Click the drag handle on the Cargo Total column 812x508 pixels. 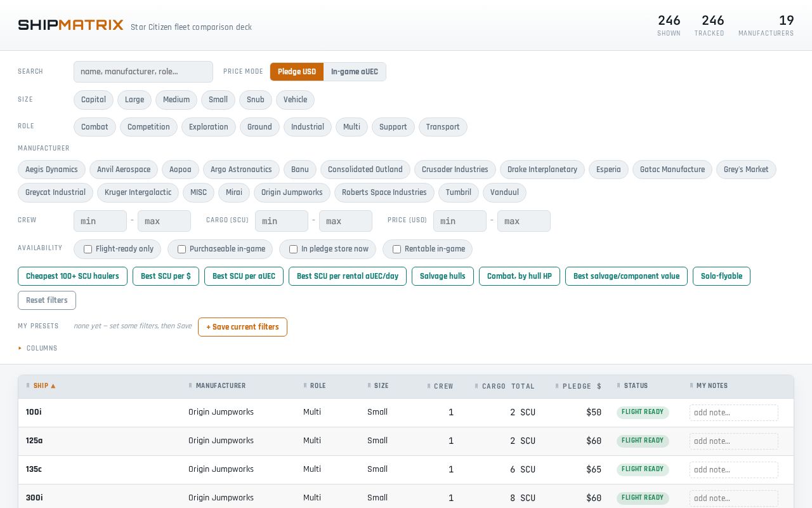coord(476,385)
